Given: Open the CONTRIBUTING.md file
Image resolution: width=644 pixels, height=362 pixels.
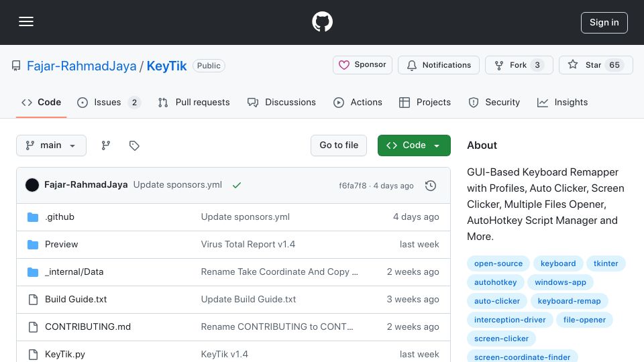Looking at the screenshot, I should [87, 326].
